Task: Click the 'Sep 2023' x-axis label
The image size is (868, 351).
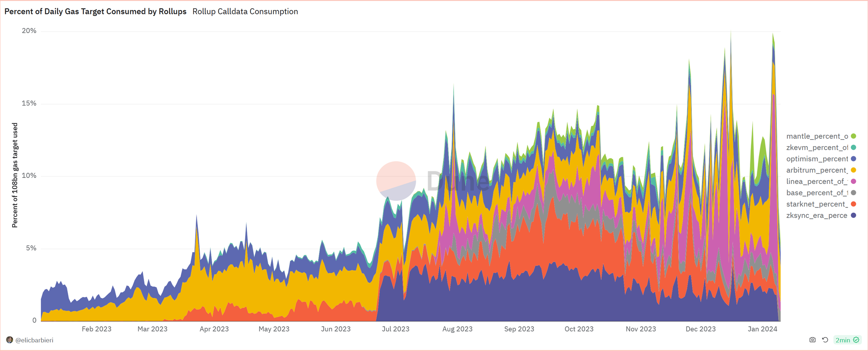Action: 519,329
